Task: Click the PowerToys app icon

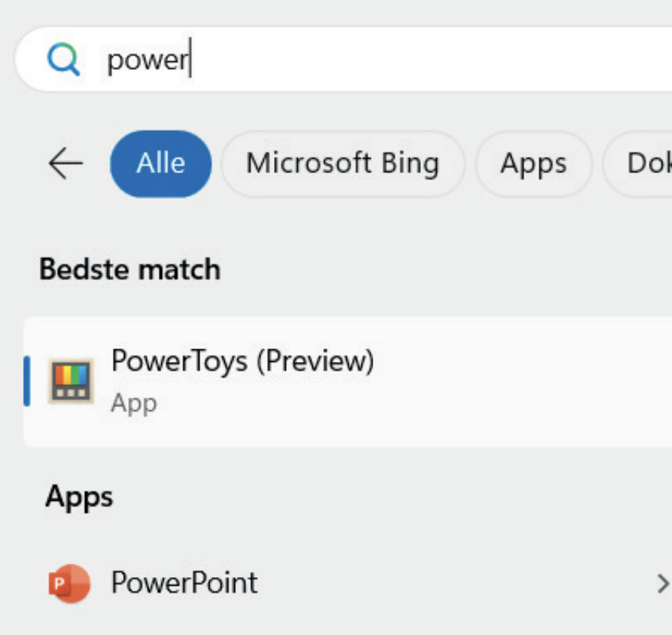Action: click(x=71, y=382)
